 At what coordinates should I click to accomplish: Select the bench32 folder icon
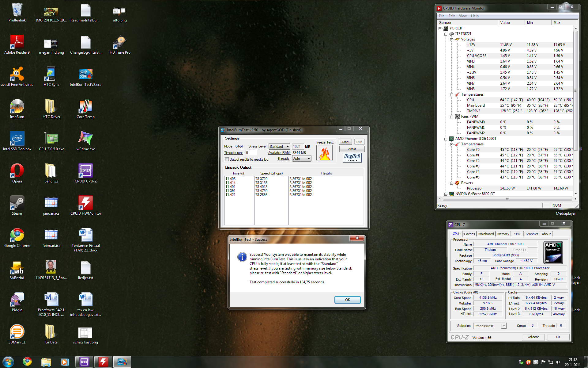coord(51,173)
